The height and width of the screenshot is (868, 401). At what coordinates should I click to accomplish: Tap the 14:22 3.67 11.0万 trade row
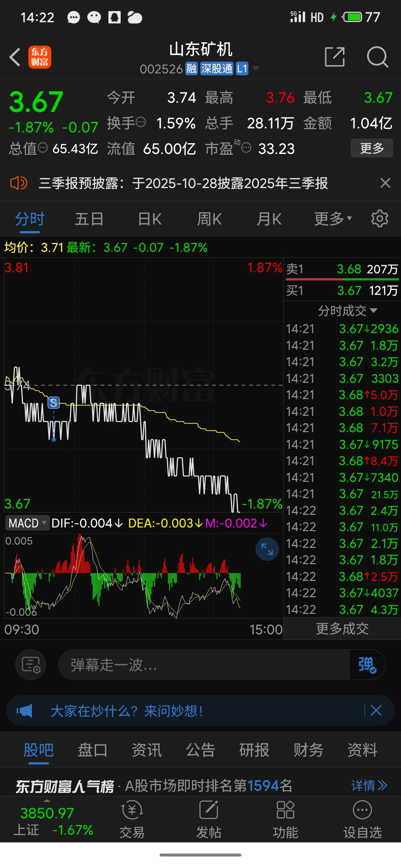tap(342, 527)
